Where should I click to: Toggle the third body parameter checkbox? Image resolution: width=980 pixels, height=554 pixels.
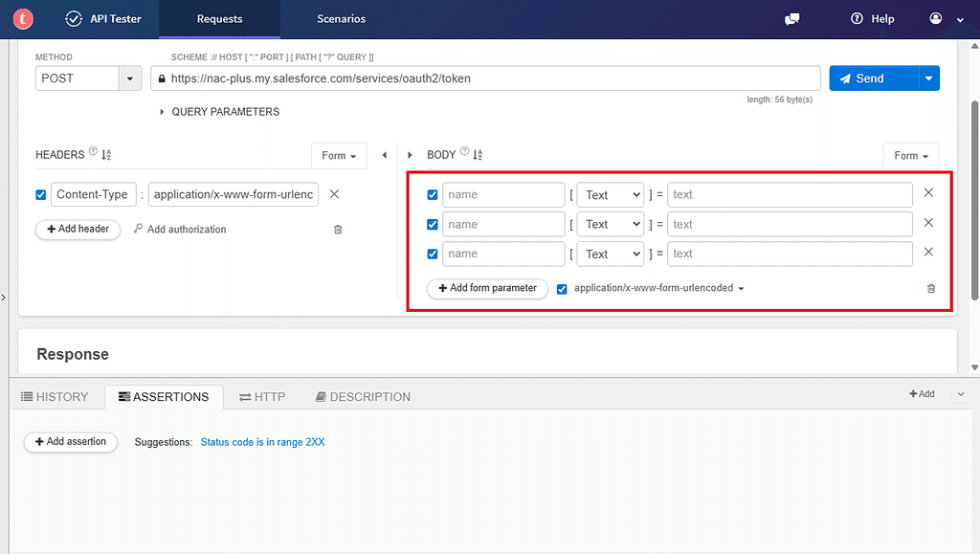pyautogui.click(x=432, y=255)
